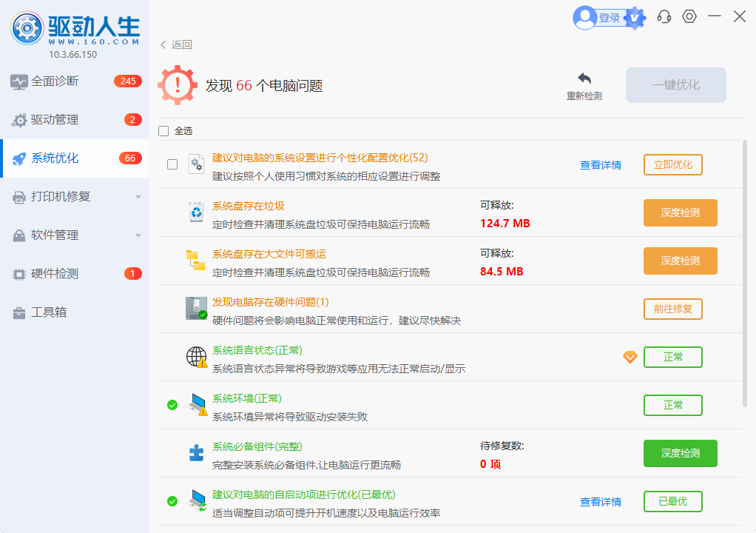Click the version number 10.3.66.150

72,55
